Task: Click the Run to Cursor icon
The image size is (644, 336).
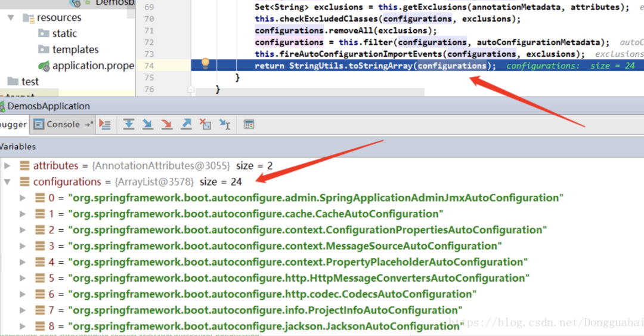Action: (225, 124)
